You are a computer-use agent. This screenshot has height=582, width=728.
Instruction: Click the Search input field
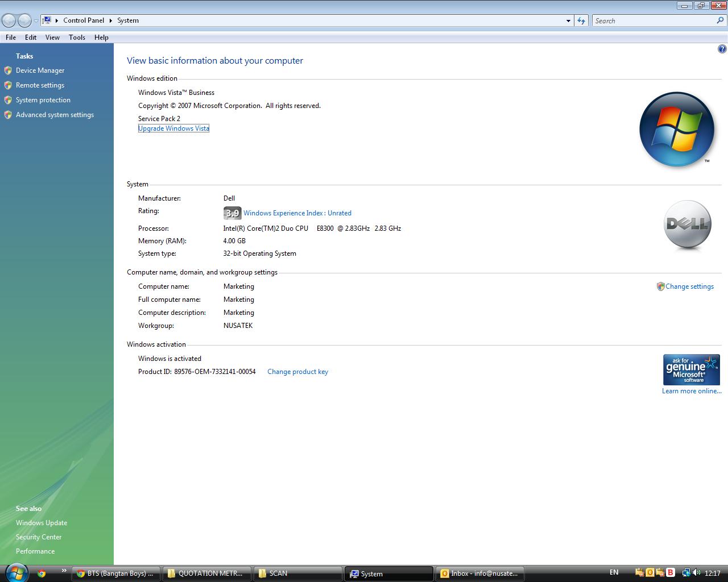click(x=654, y=21)
